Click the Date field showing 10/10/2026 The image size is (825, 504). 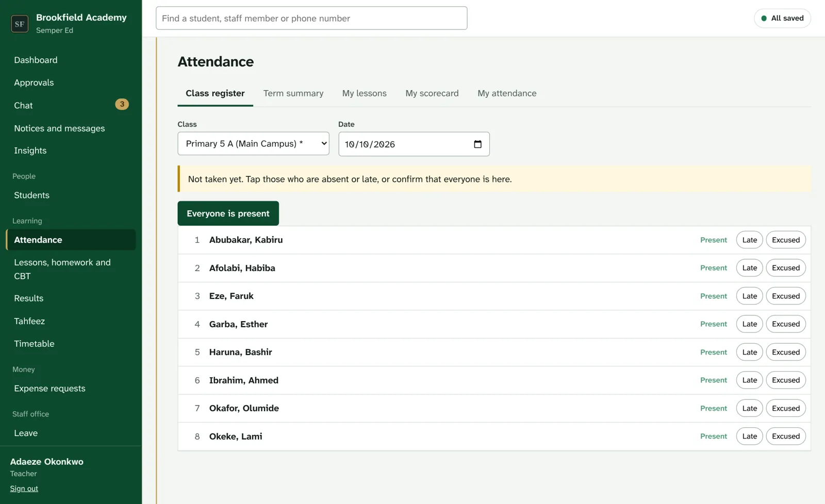(x=414, y=144)
